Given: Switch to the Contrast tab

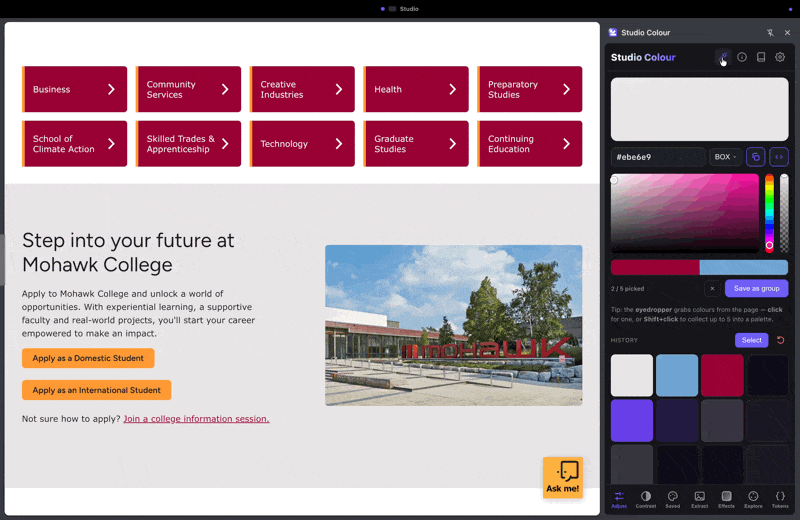Looking at the screenshot, I should [646, 500].
